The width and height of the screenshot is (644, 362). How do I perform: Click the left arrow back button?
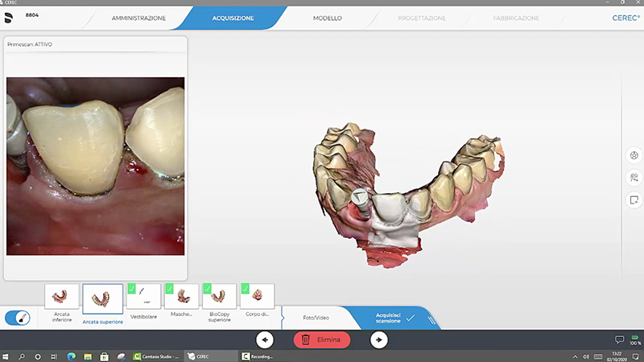265,339
